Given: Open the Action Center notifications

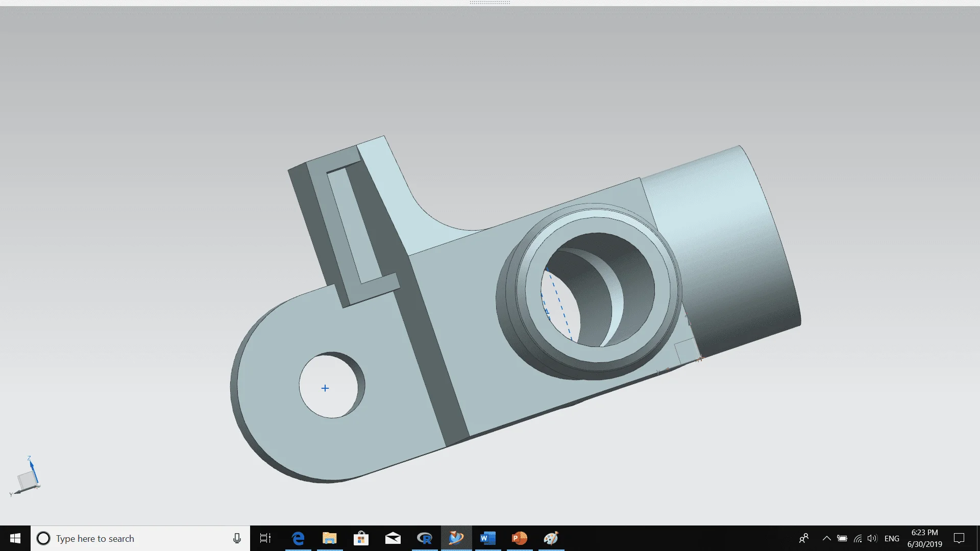Looking at the screenshot, I should tap(959, 538).
